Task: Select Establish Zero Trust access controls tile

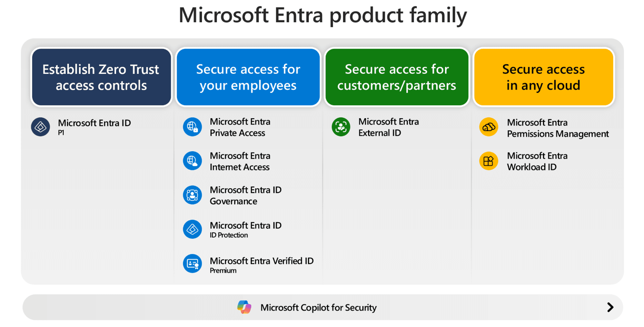Action: (x=101, y=77)
